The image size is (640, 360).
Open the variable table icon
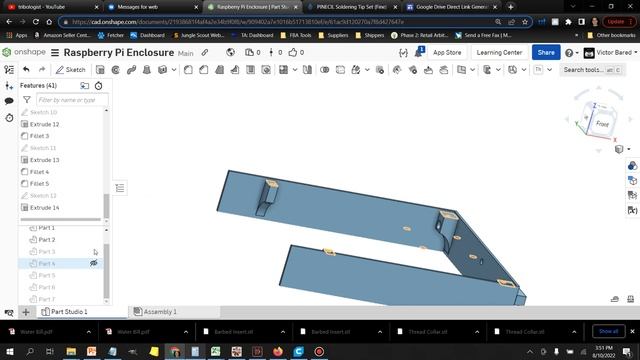632,210
